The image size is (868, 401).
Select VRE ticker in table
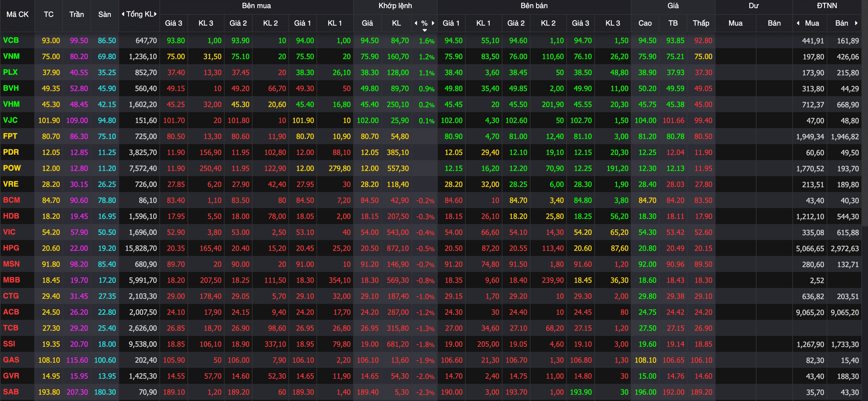pos(11,184)
